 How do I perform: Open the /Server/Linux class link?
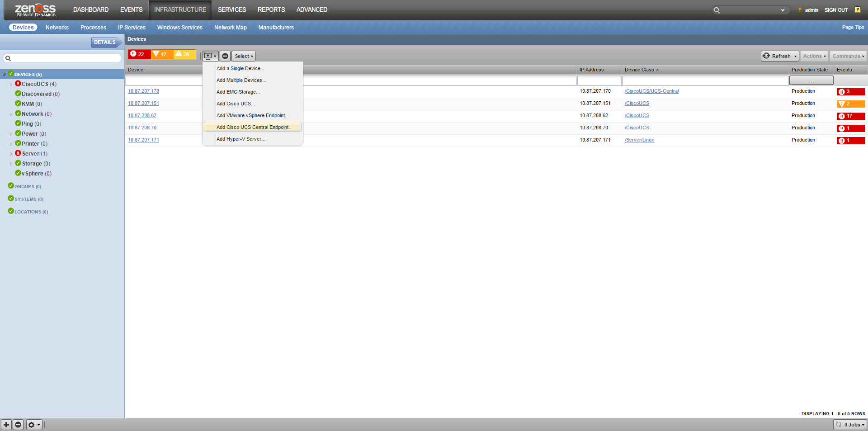[639, 140]
